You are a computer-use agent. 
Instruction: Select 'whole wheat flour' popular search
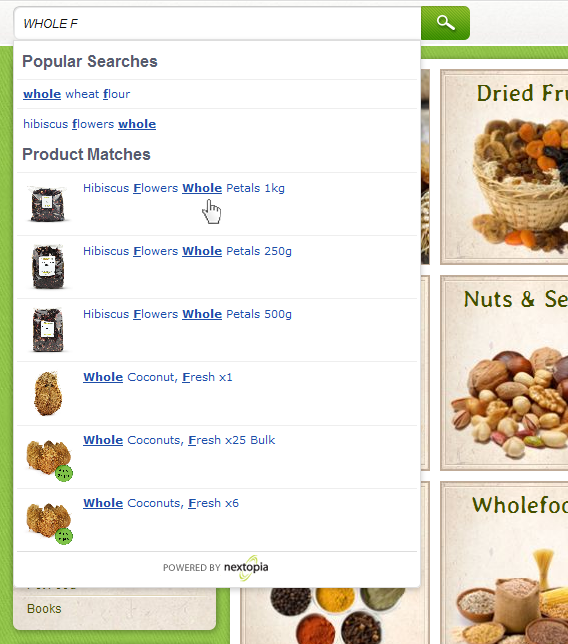click(76, 94)
